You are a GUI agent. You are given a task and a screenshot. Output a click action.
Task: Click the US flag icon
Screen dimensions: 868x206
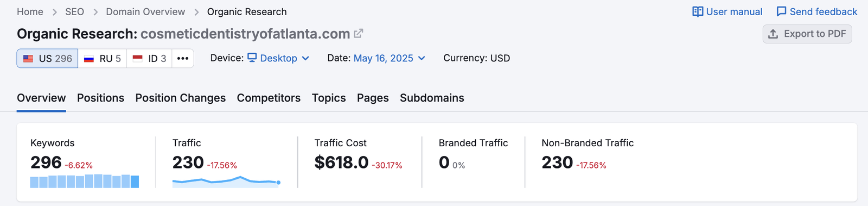(28, 58)
